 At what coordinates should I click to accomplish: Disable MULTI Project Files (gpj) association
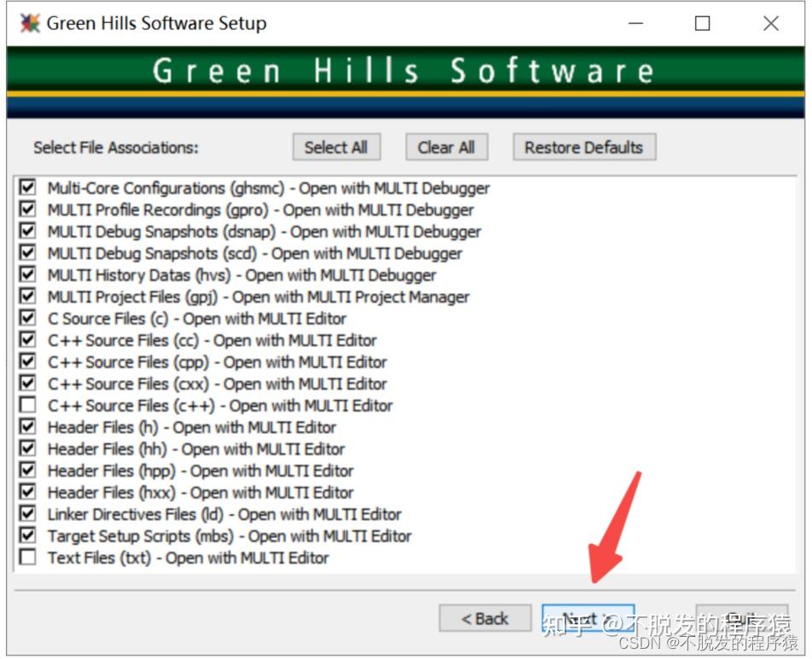click(x=26, y=296)
